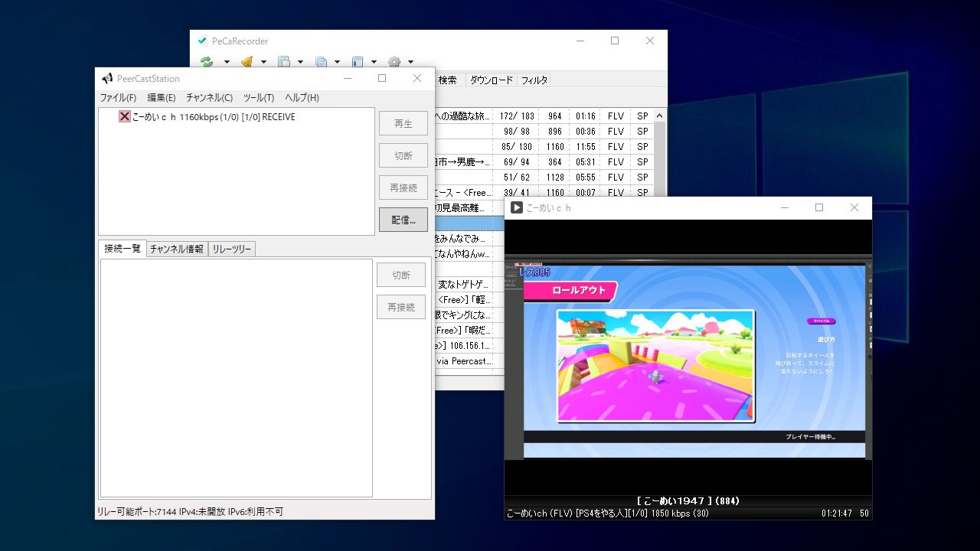Click the layout panel toolbar icon in PeCaRecorder
Viewport: 980px width, 551px height.
click(358, 62)
